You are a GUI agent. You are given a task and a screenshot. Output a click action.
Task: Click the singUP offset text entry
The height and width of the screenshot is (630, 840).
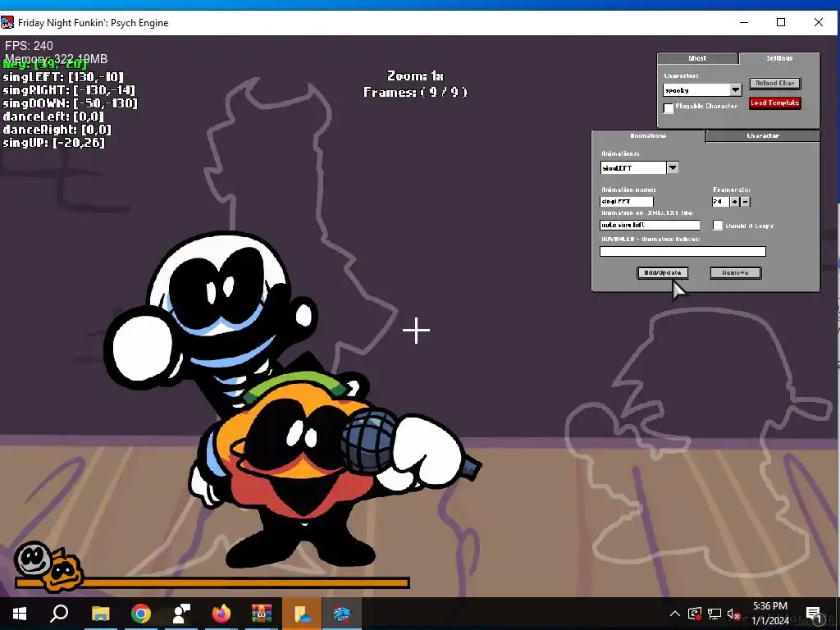(53, 143)
